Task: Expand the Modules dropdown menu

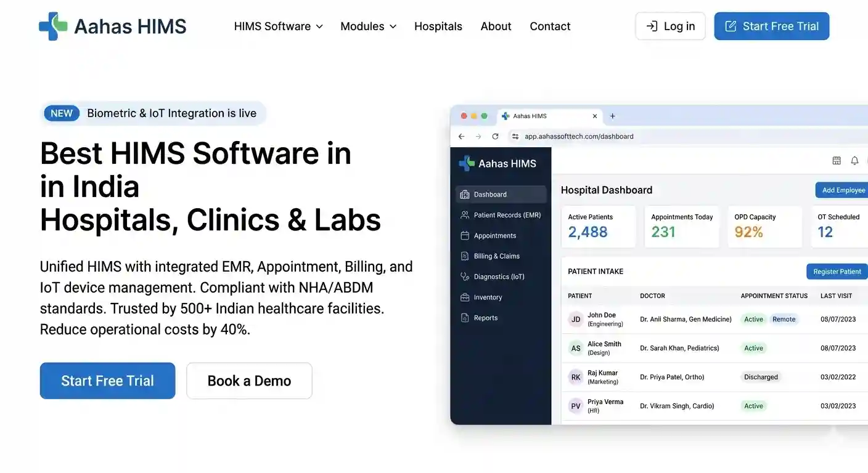Action: tap(368, 26)
